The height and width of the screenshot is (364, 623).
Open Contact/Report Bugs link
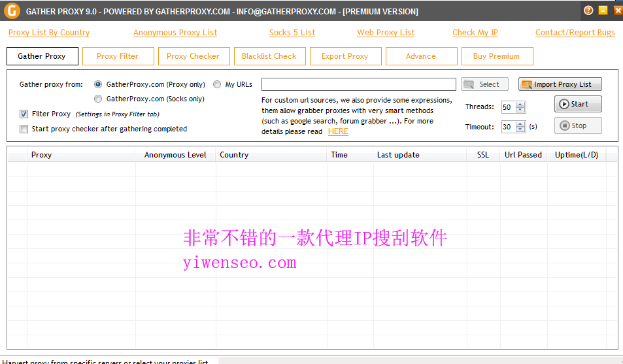575,33
